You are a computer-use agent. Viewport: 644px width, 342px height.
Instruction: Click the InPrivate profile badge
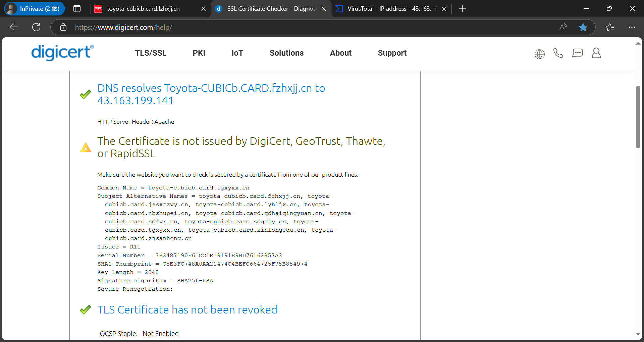pyautogui.click(x=34, y=9)
